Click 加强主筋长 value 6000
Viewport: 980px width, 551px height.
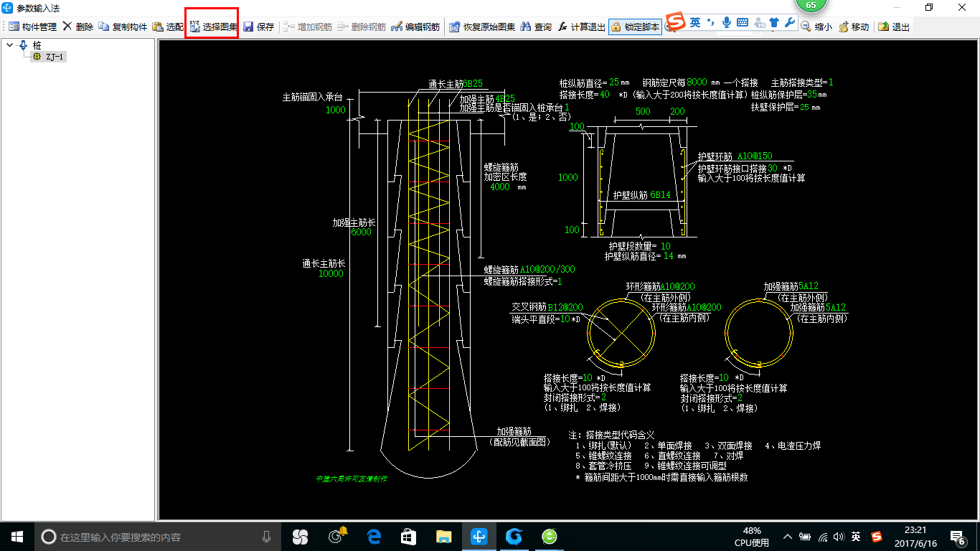(361, 232)
